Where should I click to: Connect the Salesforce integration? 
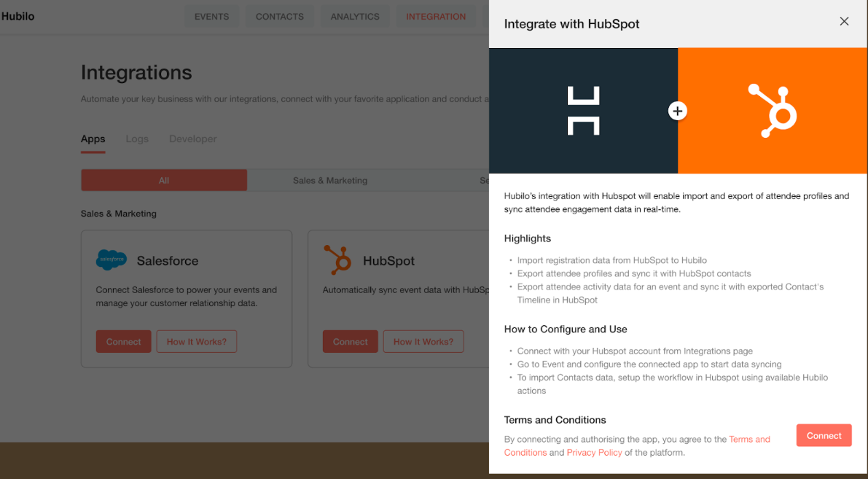[123, 342]
